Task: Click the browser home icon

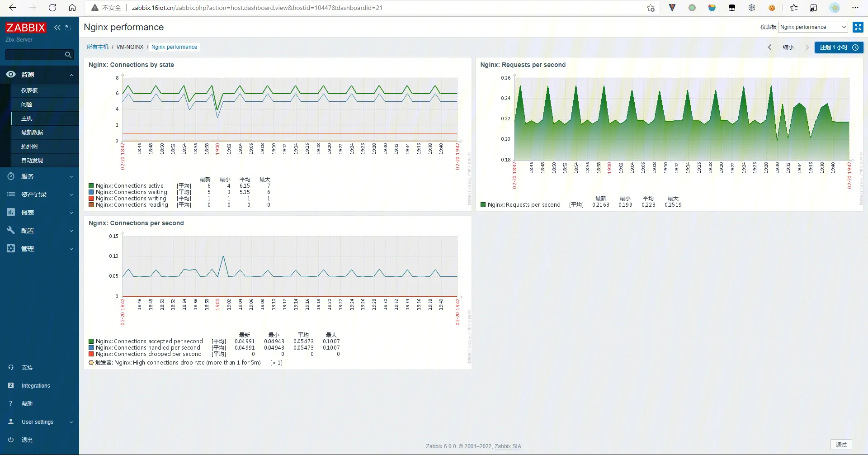Action: [x=72, y=8]
